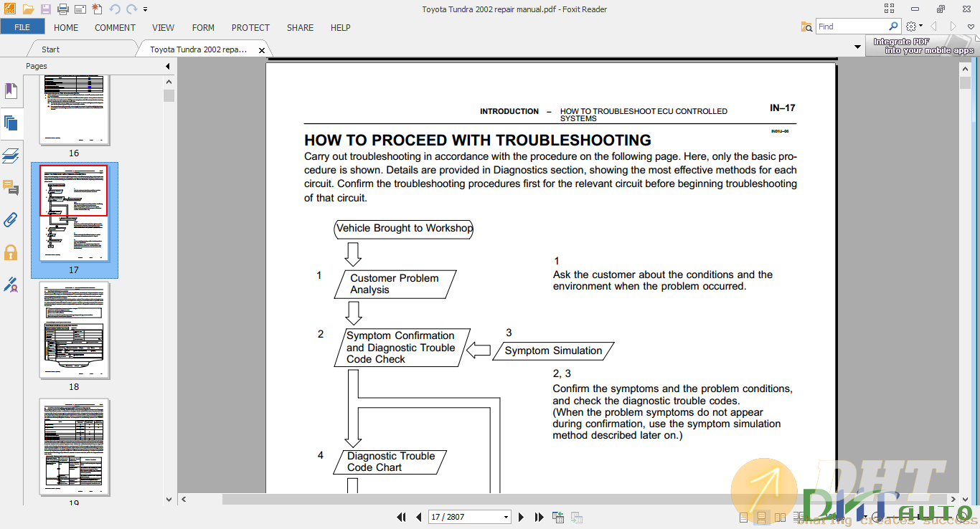Click the Save icon in quick access toolbar

point(46,9)
